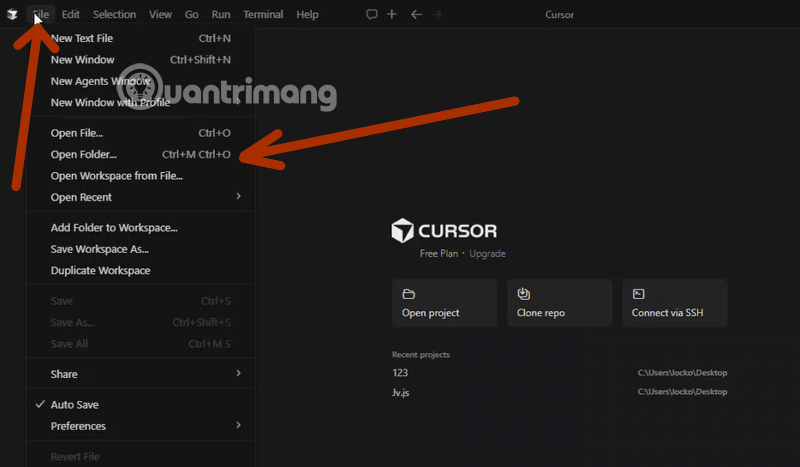The width and height of the screenshot is (800, 467).
Task: Open the chat bubble icon in title bar
Action: coord(372,14)
